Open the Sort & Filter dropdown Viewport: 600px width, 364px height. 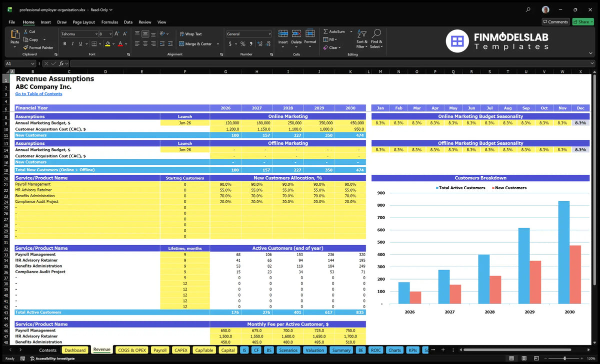coord(361,39)
